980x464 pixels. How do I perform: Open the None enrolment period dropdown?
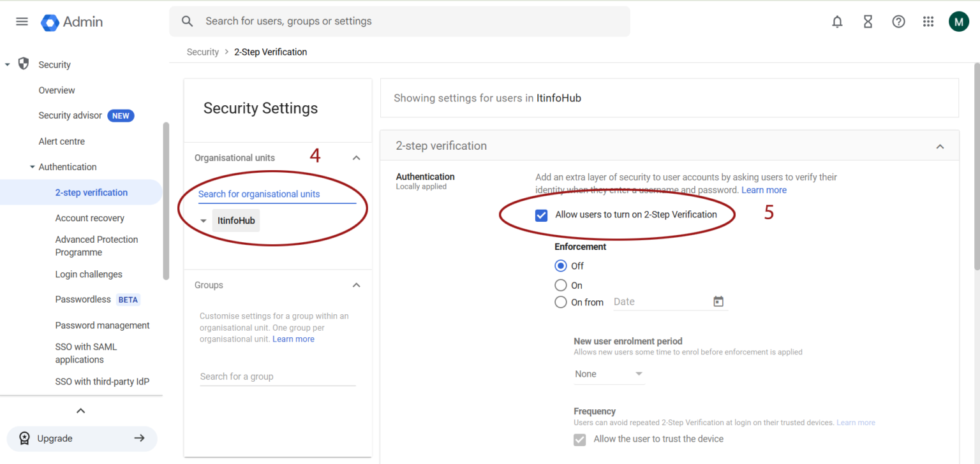tap(609, 373)
